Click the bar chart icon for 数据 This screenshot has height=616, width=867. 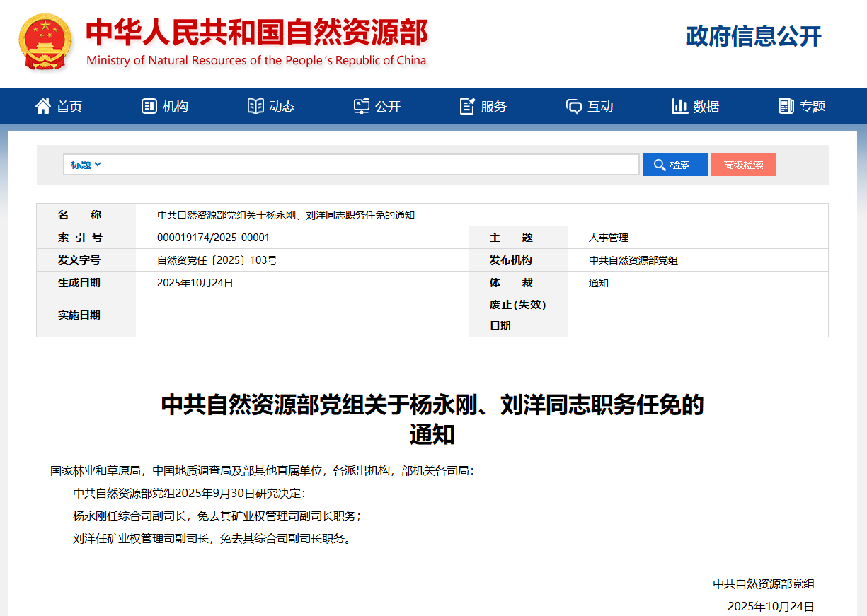[680, 106]
